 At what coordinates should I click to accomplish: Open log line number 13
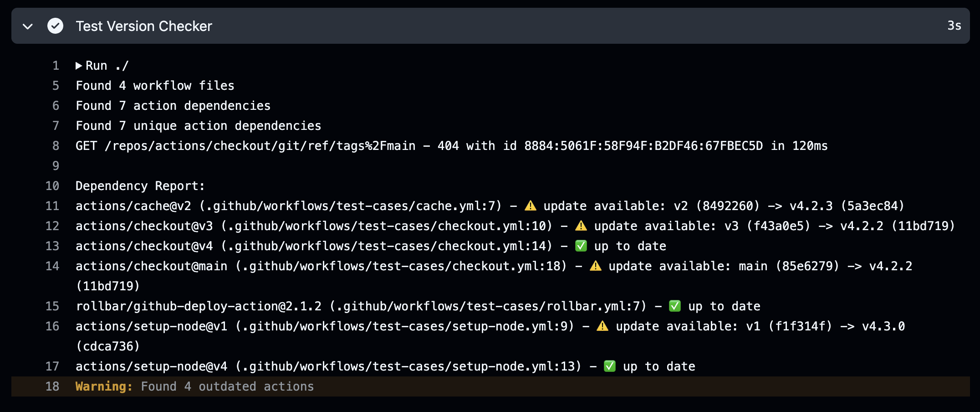tap(52, 246)
